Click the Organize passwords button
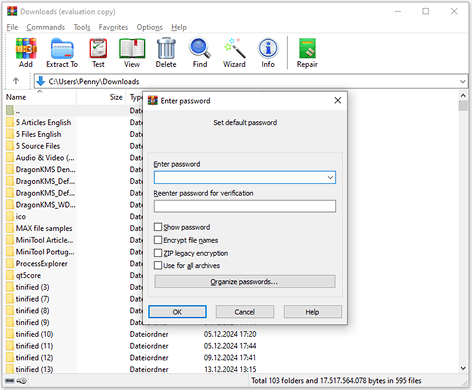The image size is (472, 390). [x=245, y=282]
